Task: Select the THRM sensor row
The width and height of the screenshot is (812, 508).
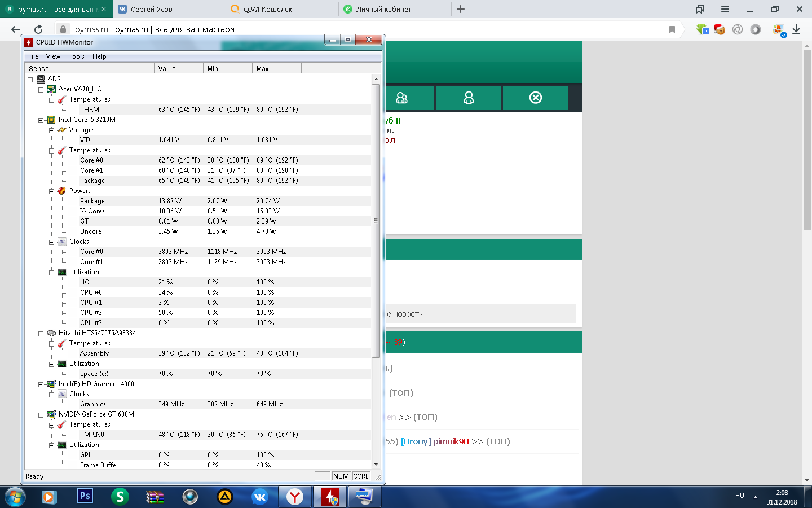Action: point(198,110)
